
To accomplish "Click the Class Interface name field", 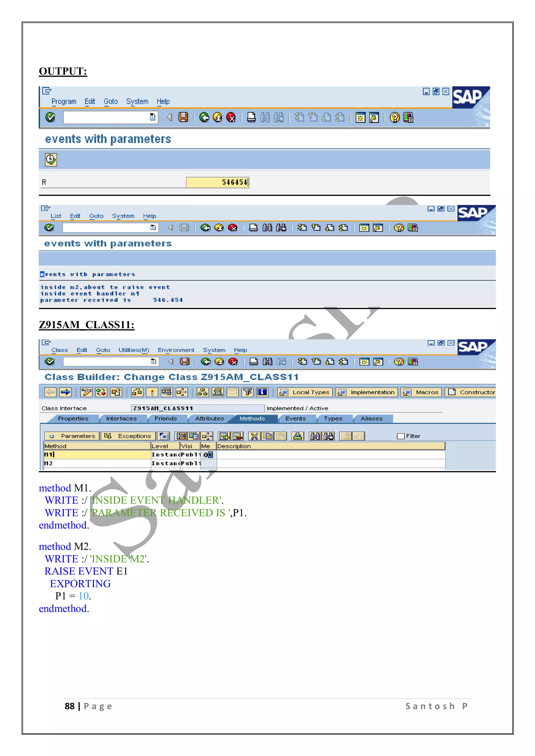I will click(198, 408).
